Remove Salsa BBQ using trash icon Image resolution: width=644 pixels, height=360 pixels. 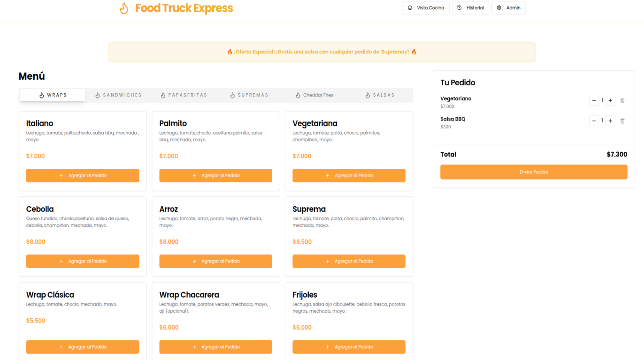pos(622,121)
